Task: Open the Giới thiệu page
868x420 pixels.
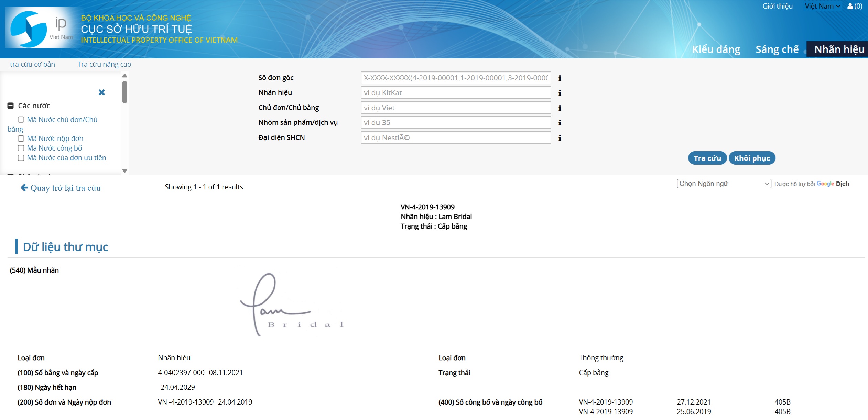Action: coord(778,6)
